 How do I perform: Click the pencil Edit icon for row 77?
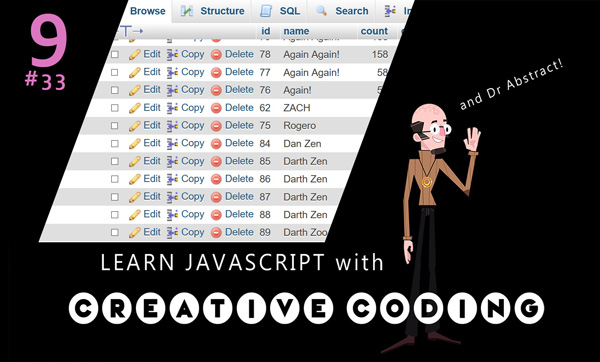(x=135, y=72)
